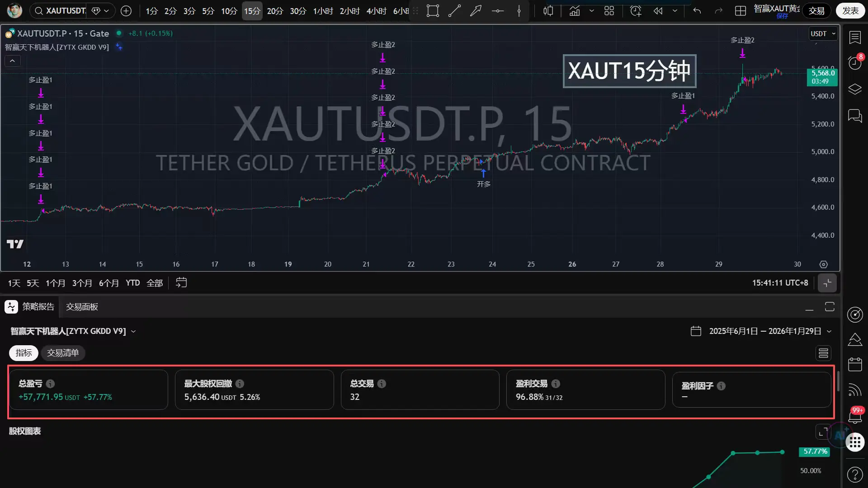Viewport: 868px width, 488px height.
Task: Open the go-to-date calendar icon
Action: [181, 283]
